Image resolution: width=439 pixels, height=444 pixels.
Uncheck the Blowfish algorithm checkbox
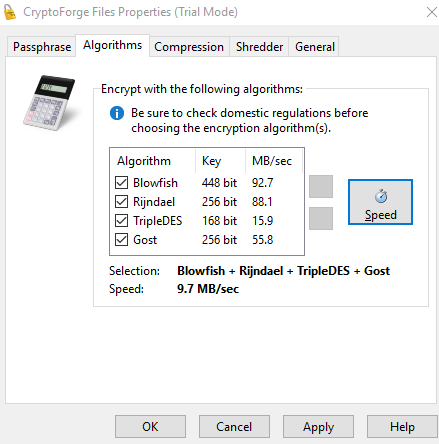[x=122, y=183]
